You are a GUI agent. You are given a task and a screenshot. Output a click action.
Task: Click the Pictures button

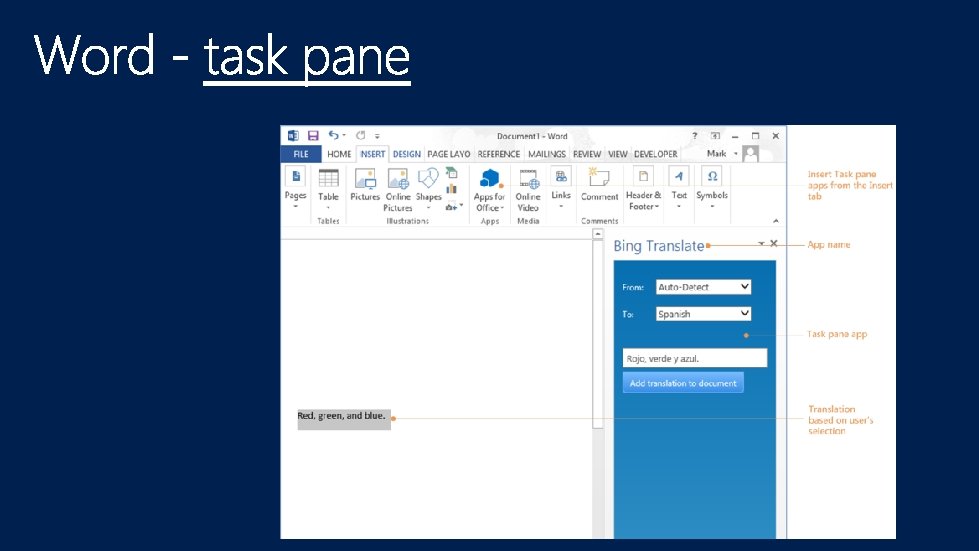pyautogui.click(x=365, y=185)
